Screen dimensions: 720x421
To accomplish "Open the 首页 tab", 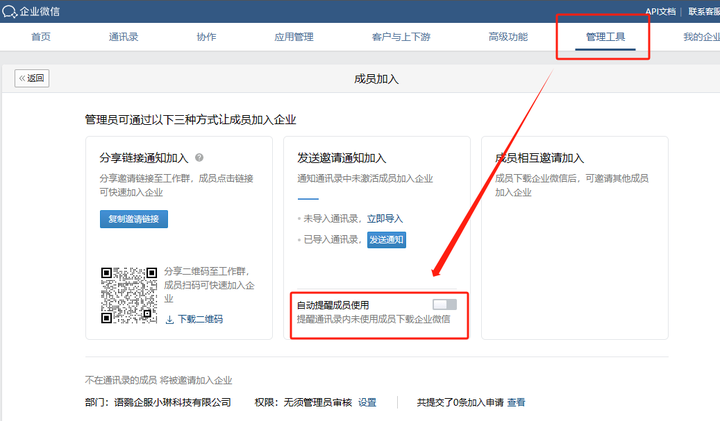I will pyautogui.click(x=41, y=37).
